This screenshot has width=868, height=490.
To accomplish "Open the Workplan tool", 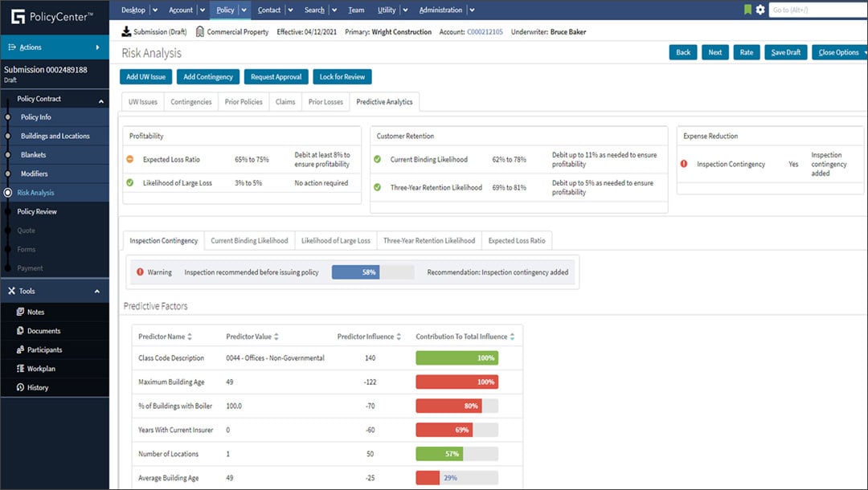I will pyautogui.click(x=39, y=368).
